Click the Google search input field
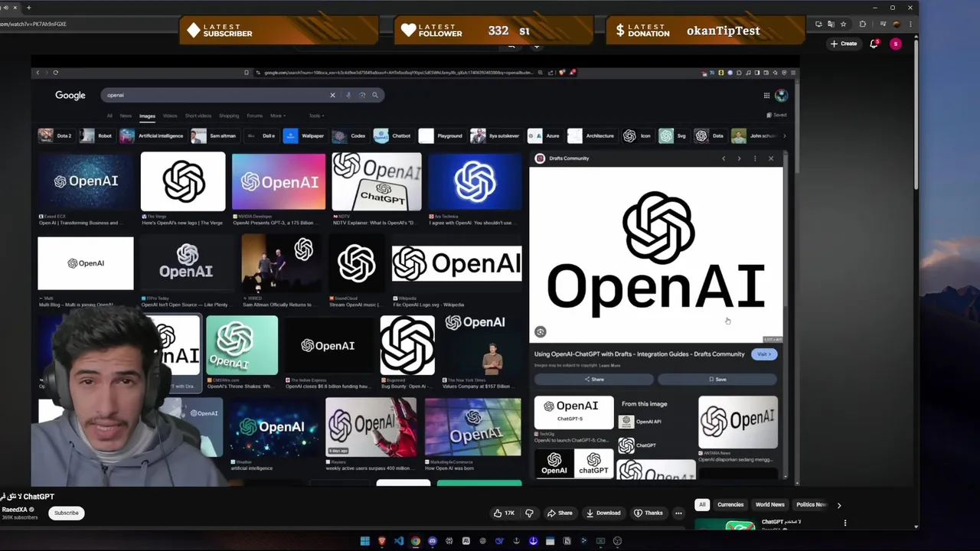Image resolution: width=980 pixels, height=551 pixels. click(214, 95)
